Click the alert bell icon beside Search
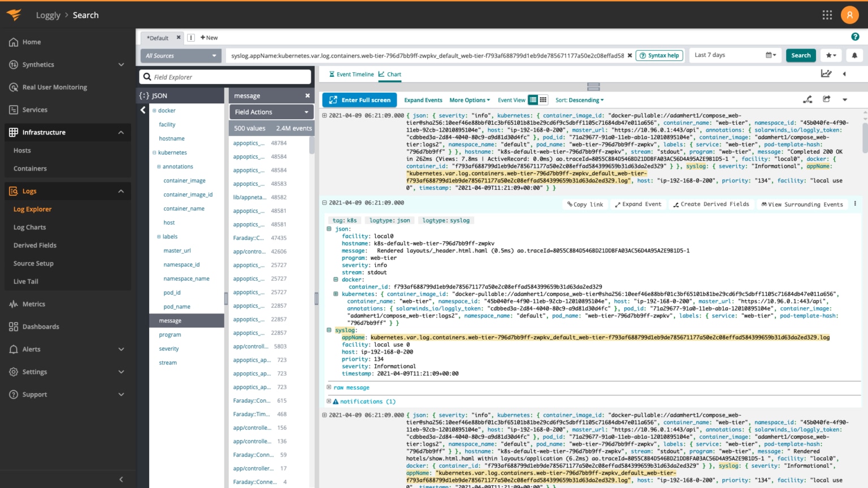Image resolution: width=868 pixels, height=488 pixels. [854, 55]
